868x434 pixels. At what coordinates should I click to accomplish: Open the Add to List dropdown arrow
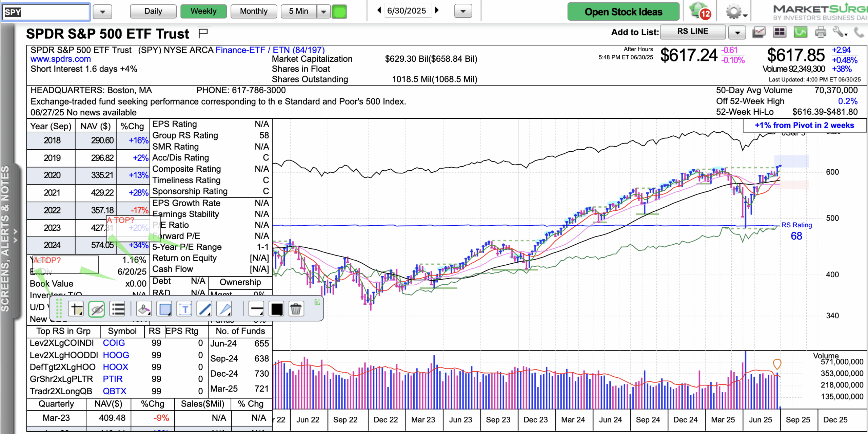(737, 33)
